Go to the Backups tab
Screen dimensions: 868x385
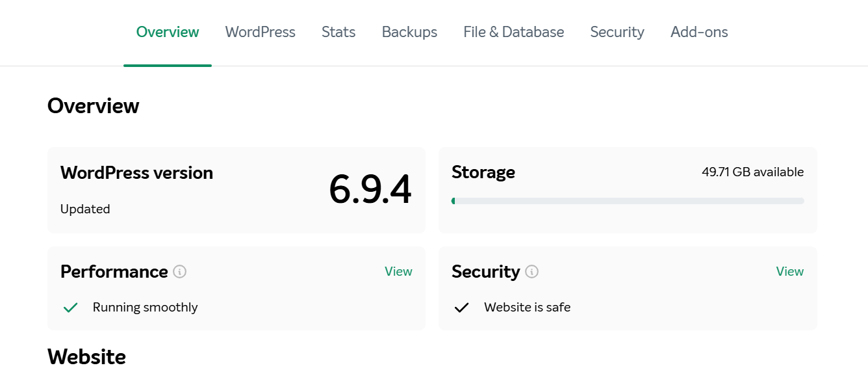coord(409,32)
